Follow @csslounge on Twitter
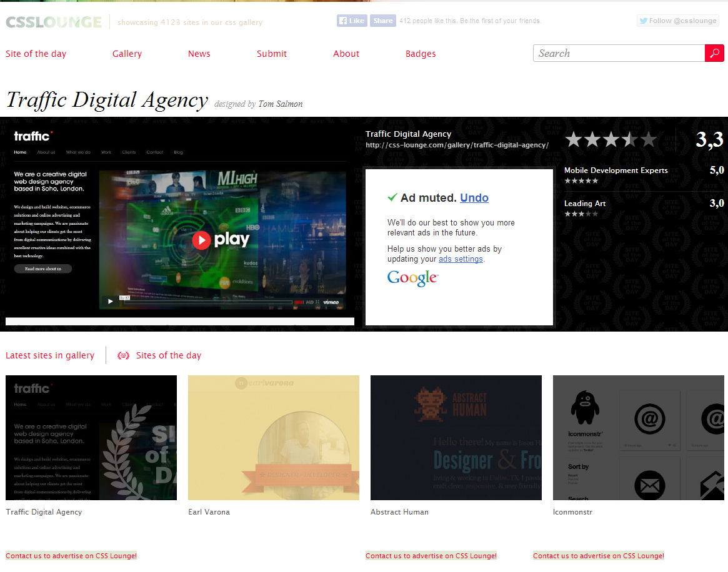 [678, 21]
